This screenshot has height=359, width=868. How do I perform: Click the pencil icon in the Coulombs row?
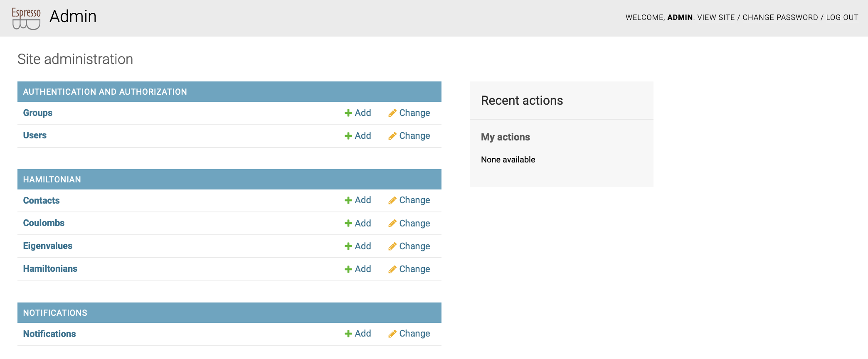click(392, 224)
